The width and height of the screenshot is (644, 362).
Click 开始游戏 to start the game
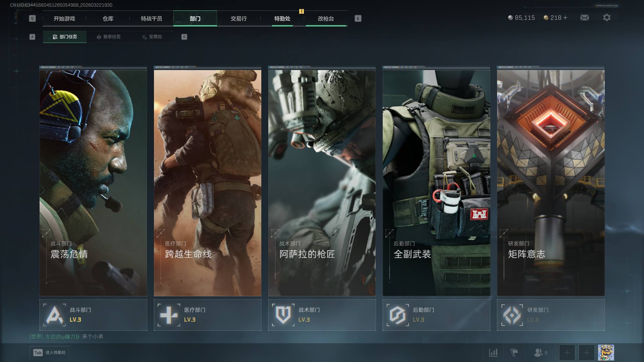point(64,19)
